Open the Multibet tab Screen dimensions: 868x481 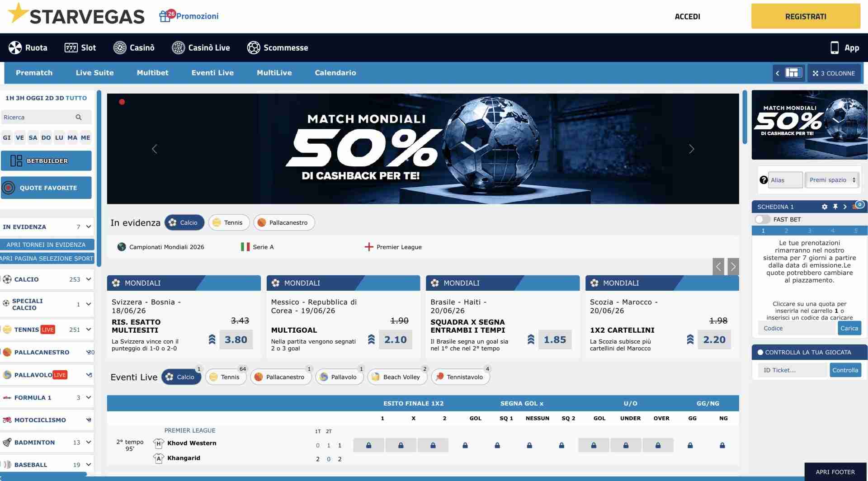pyautogui.click(x=152, y=73)
